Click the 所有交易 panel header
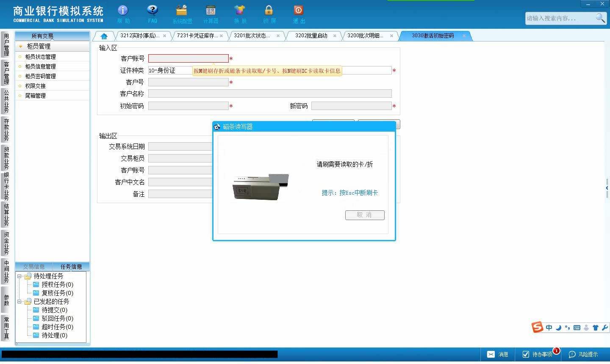The width and height of the screenshot is (610, 364). point(52,36)
